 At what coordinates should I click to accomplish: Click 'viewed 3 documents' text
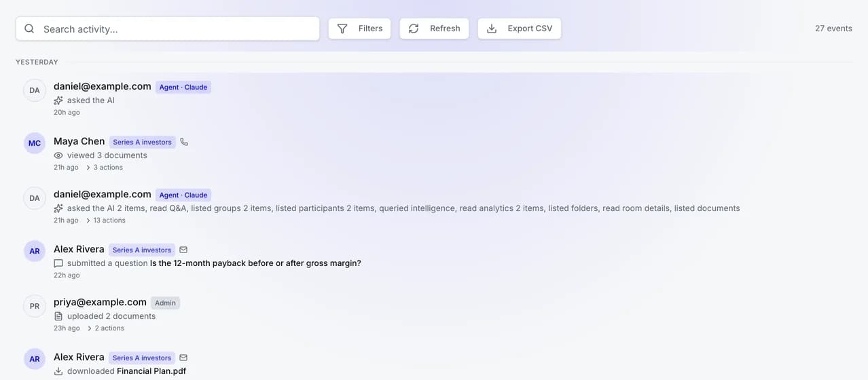click(107, 155)
